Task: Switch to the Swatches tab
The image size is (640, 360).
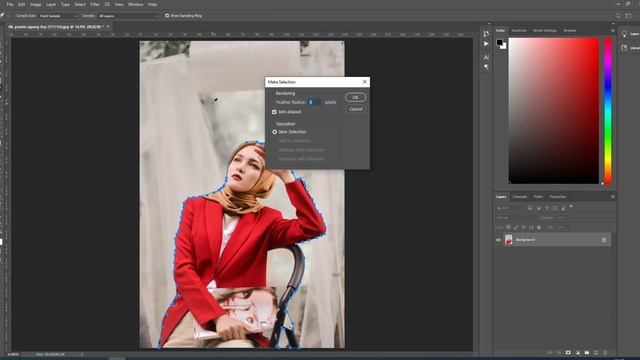Action: coord(519,31)
